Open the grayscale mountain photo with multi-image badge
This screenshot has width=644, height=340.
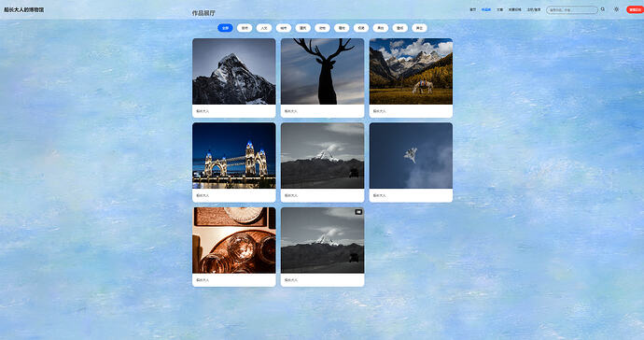click(322, 240)
